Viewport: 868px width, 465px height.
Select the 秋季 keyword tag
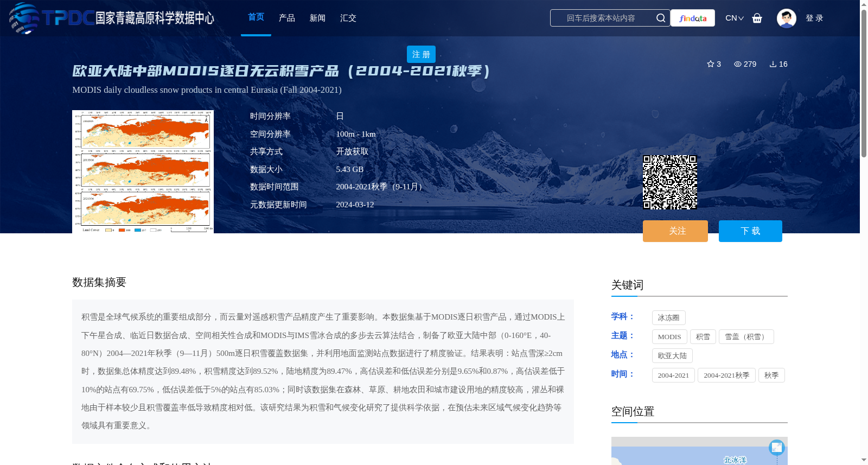coord(771,375)
